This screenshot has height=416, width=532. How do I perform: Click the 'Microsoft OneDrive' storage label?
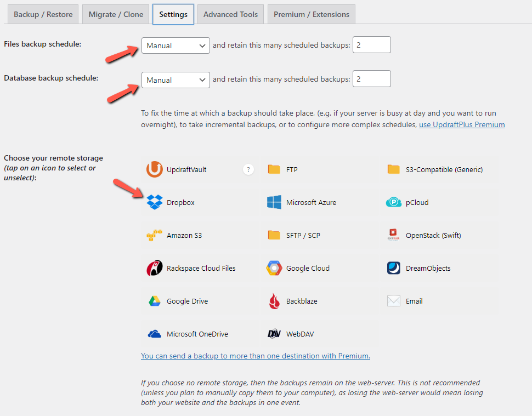pos(197,334)
